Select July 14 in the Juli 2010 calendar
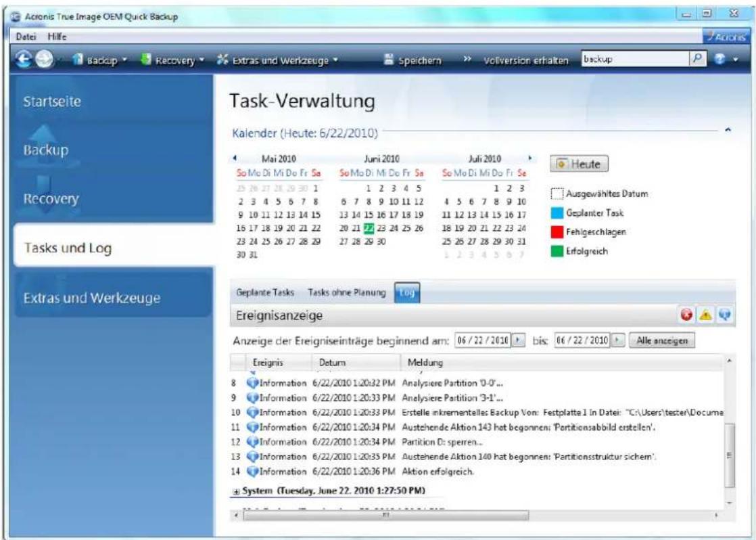This screenshot has width=756, height=540. tap(484, 215)
